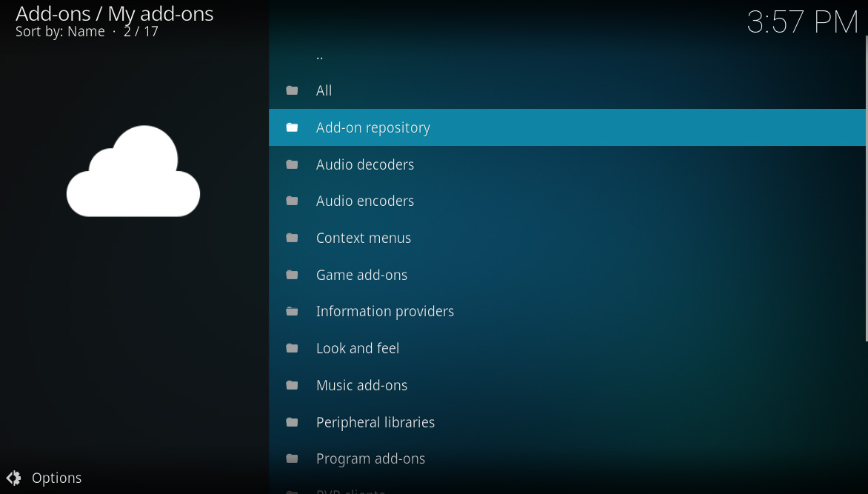
Task: Open the Game add-ons category
Action: point(567,275)
